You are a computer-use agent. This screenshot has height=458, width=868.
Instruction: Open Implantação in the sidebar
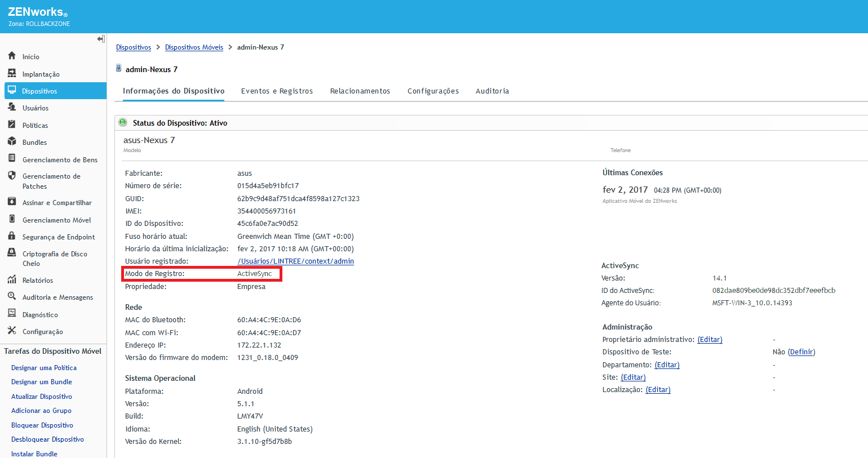pyautogui.click(x=41, y=74)
